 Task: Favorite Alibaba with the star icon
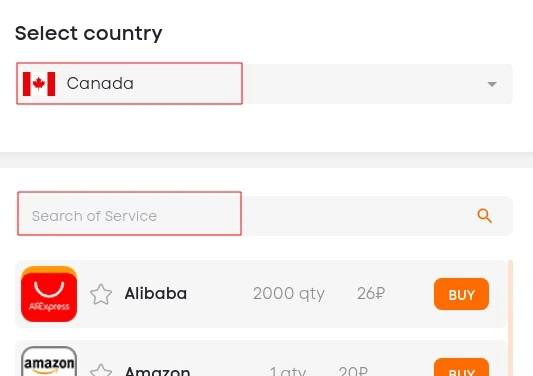tap(101, 294)
